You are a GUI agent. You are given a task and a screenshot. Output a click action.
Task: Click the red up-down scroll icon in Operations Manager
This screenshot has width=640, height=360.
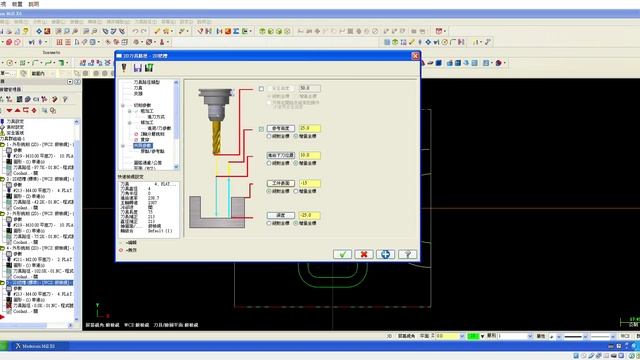(x=34, y=111)
